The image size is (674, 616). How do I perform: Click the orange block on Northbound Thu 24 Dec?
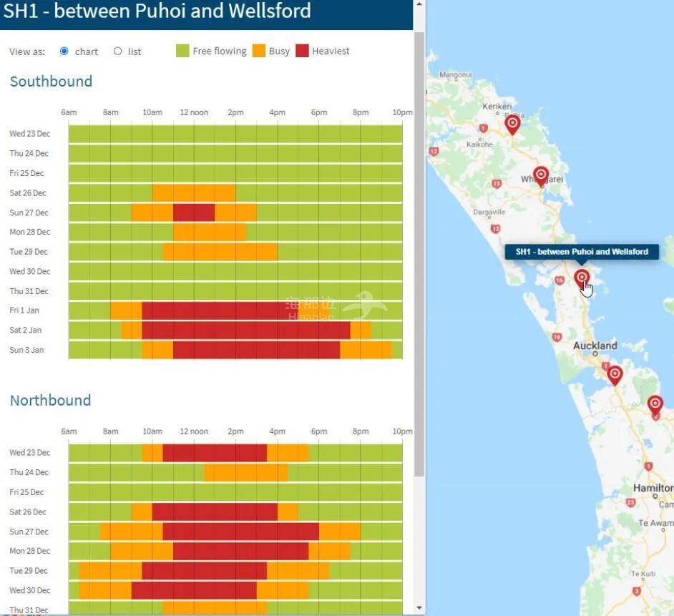(245, 472)
